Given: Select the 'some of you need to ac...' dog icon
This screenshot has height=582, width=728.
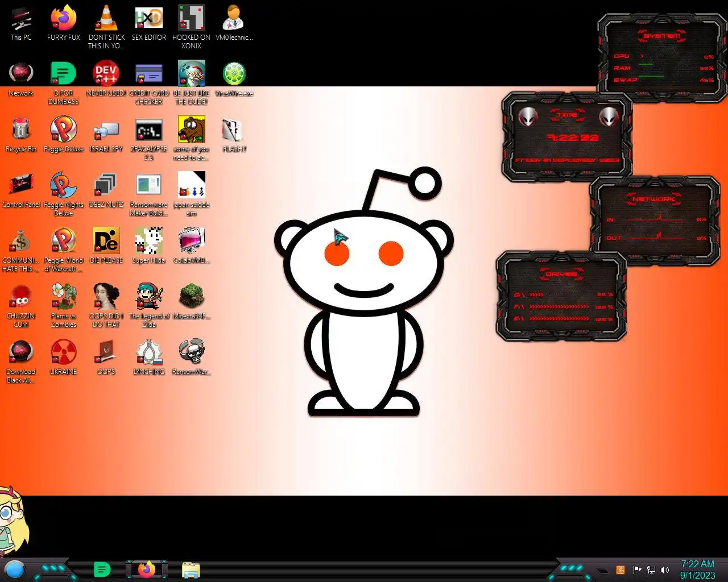Looking at the screenshot, I should (192, 139).
